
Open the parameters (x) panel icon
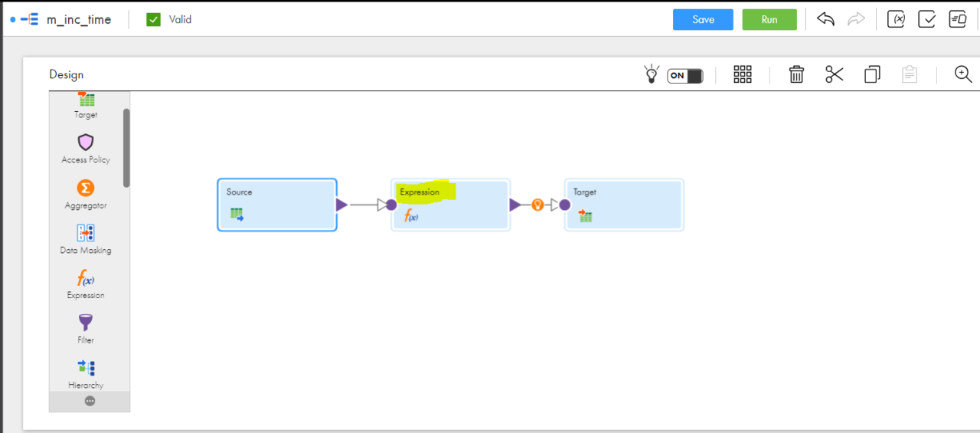(x=896, y=19)
